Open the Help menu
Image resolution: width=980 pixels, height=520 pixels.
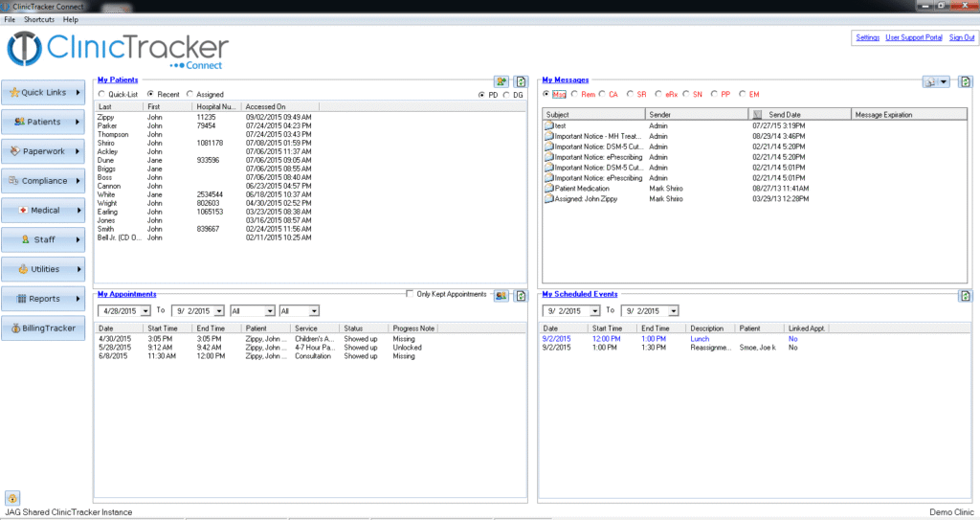71,19
